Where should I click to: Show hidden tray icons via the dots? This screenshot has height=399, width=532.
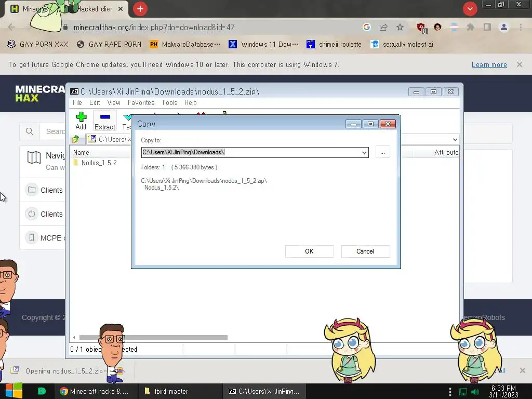point(450,392)
